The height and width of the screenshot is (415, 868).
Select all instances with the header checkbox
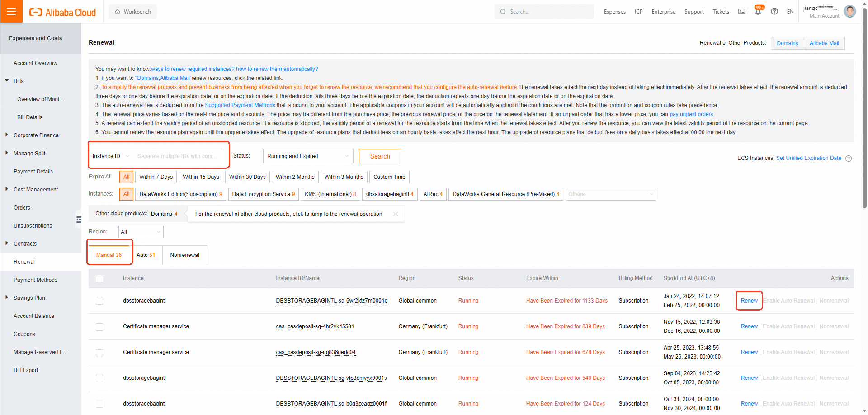(x=99, y=279)
